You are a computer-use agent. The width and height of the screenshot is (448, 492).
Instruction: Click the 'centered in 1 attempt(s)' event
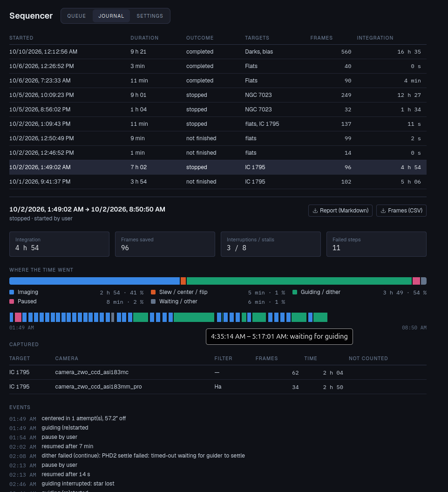pyautogui.click(x=84, y=418)
